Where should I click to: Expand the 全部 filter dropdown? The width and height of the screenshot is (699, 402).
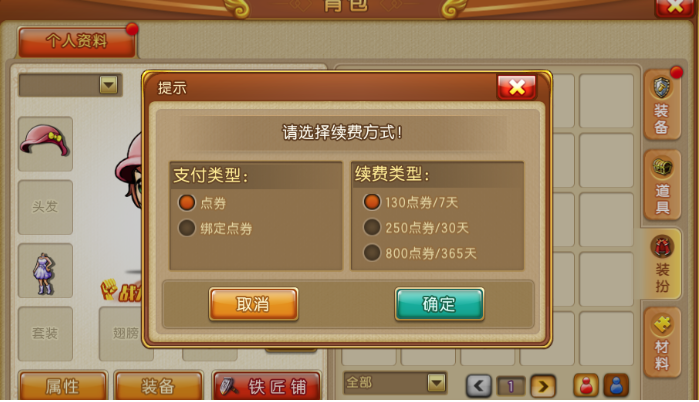pyautogui.click(x=436, y=382)
